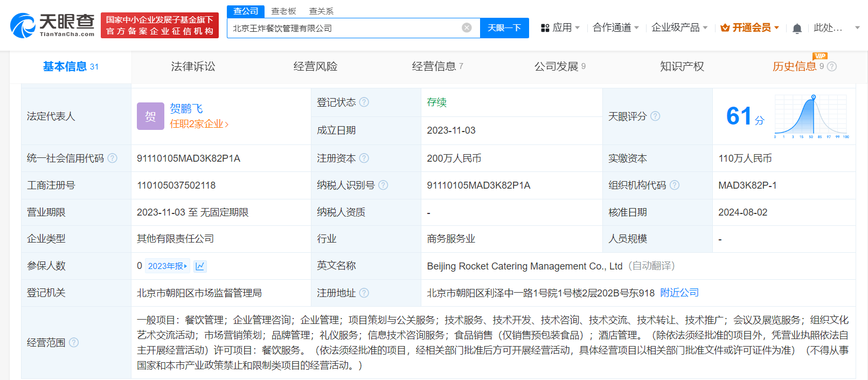Switch to the 法律诉讼 tab
868x380 pixels.
point(193,67)
